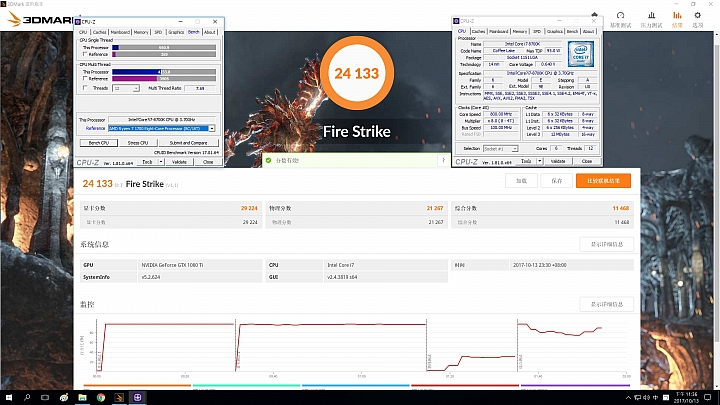This screenshot has width=720, height=405.
Task: Switch to 3DMark taskbar icon
Action: tap(119, 397)
